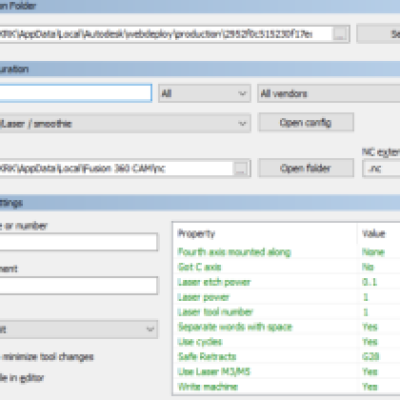Click the program comment field
The width and height of the screenshot is (400, 400).
click(78, 285)
